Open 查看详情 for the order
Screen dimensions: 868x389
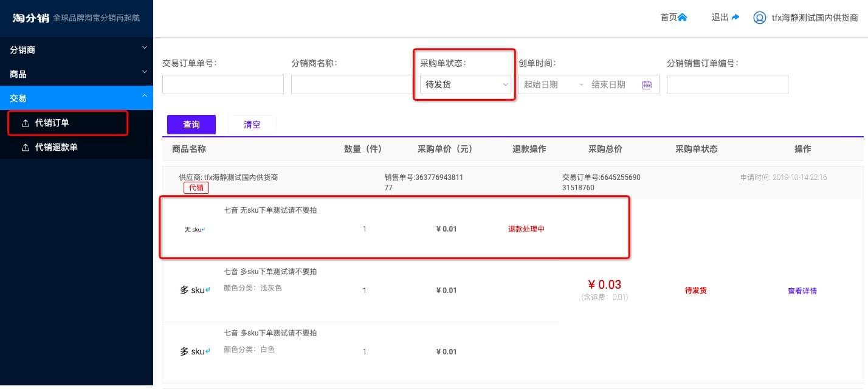coord(802,291)
